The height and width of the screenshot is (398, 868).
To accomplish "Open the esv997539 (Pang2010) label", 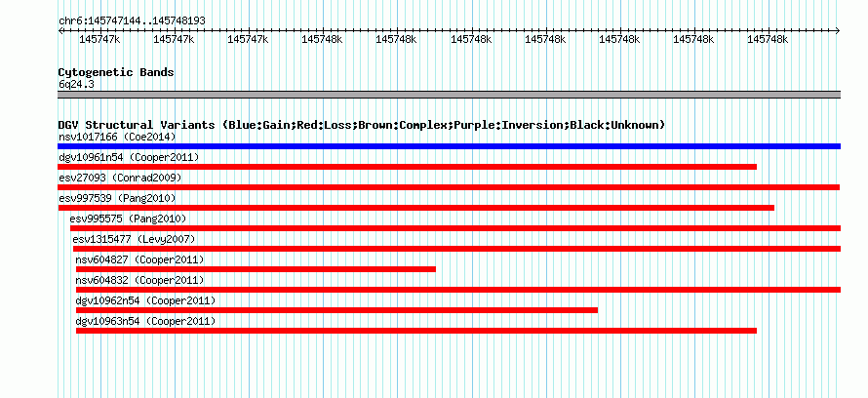I will [117, 198].
